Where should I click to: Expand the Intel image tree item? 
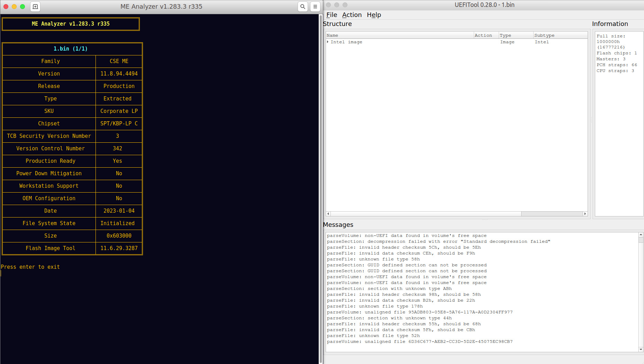[x=328, y=42]
